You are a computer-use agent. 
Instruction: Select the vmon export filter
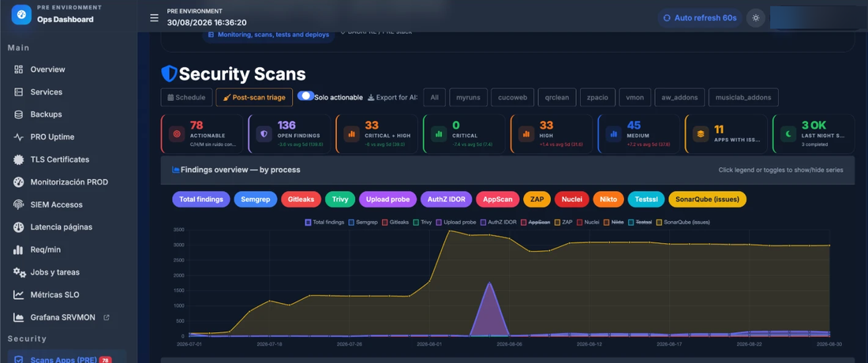[x=635, y=97]
